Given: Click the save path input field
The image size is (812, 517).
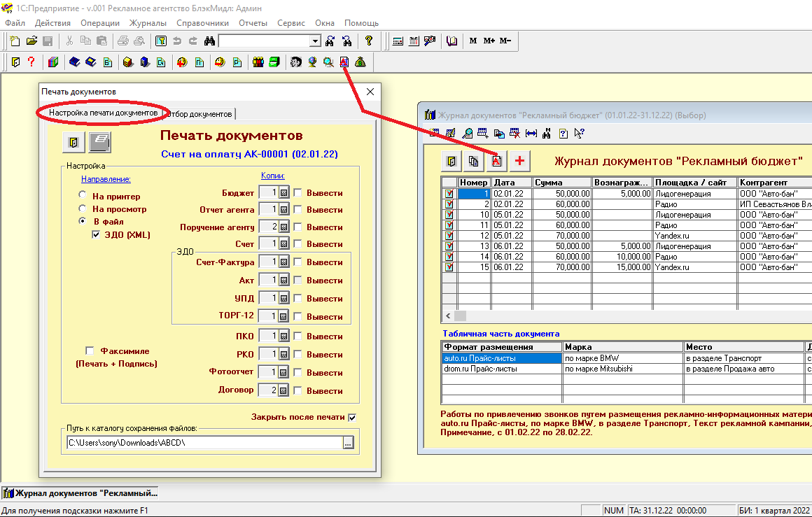Looking at the screenshot, I should coord(203,443).
